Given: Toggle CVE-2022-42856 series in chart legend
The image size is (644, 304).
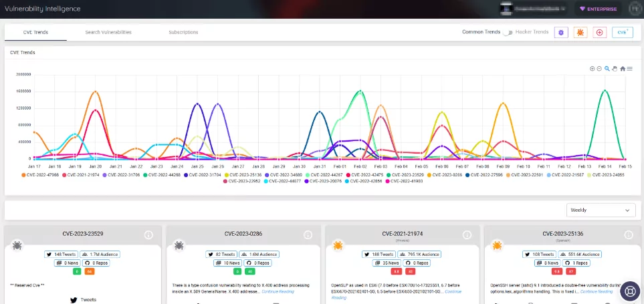Looking at the screenshot, I should tap(365, 181).
